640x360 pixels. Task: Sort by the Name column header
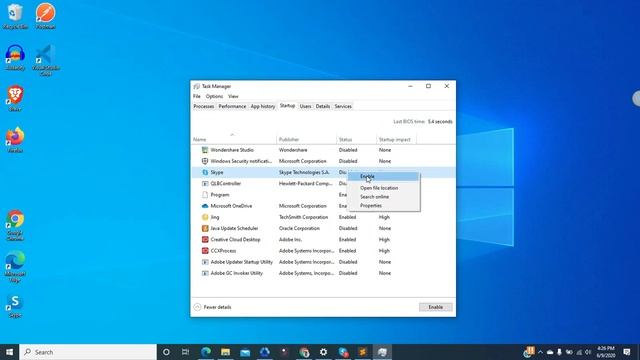tap(233, 139)
